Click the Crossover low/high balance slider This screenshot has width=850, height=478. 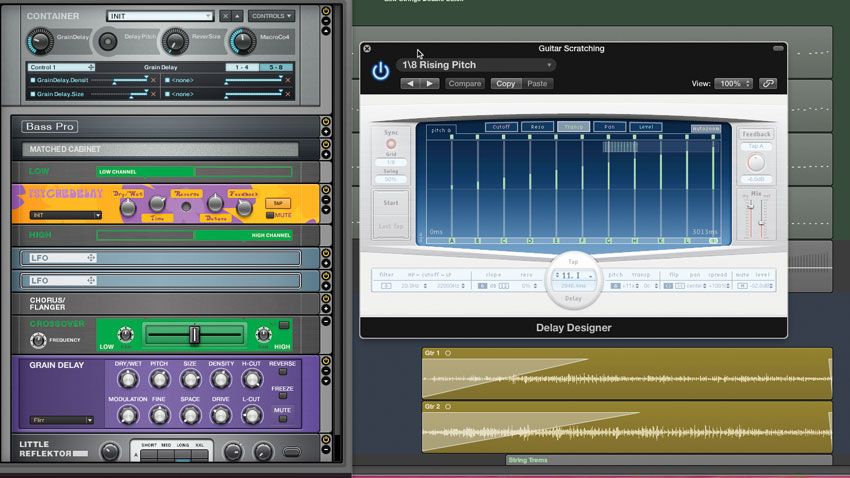pos(195,335)
